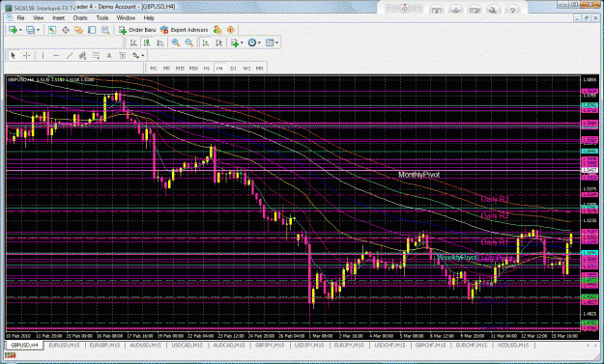The image size is (604, 364).
Task: Open the View menu
Action: pos(38,18)
